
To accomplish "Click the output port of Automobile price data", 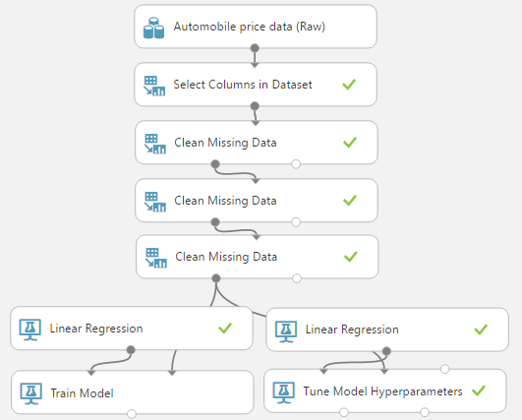I will pyautogui.click(x=255, y=48).
